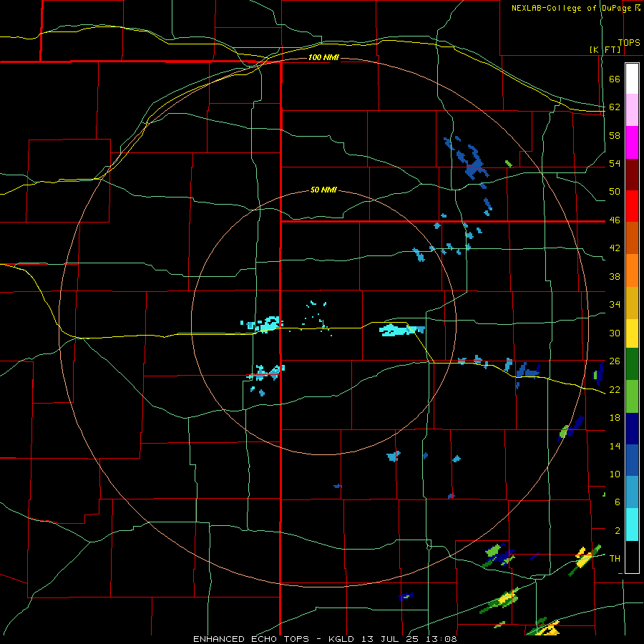The height and width of the screenshot is (644, 644).
Task: Click the TH legend label
Action: pos(615,559)
